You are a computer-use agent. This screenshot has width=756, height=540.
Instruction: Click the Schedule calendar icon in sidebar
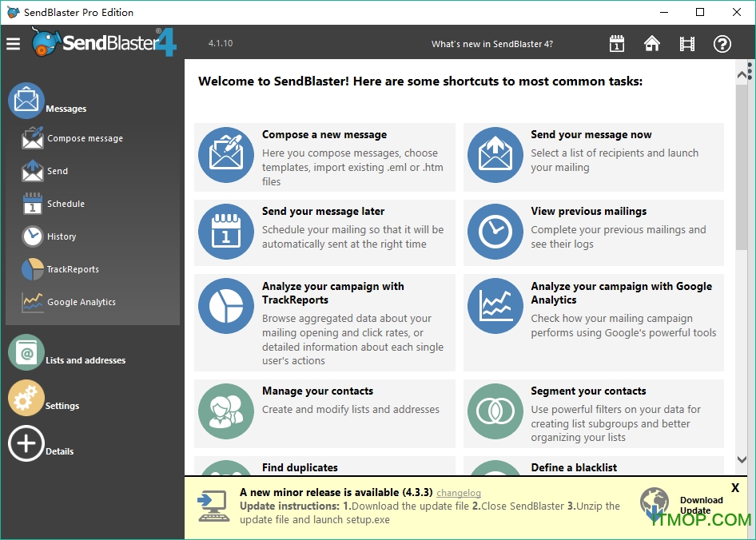33,204
